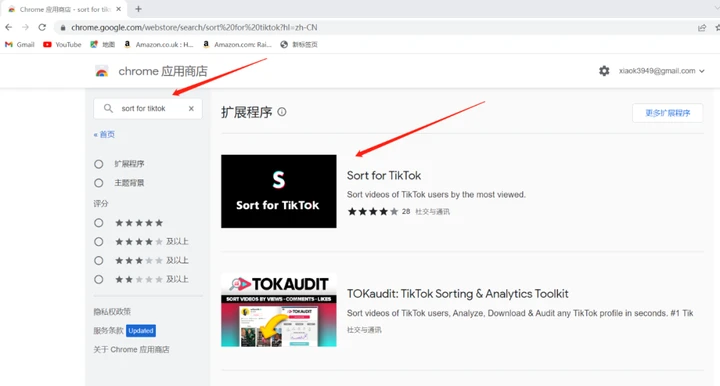Select the 主题背景 radio filter
Screen dimensions: 720x386
coord(99,183)
